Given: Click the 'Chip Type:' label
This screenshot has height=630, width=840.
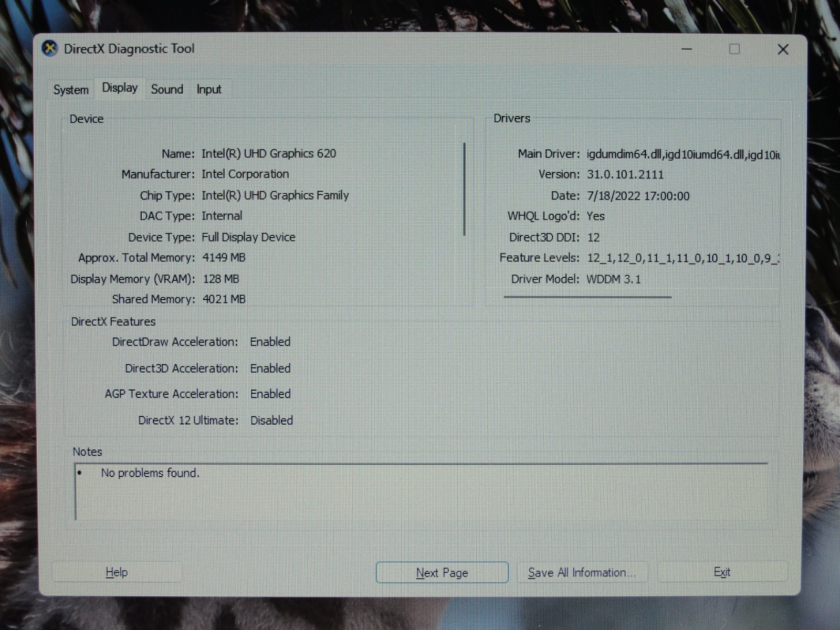Looking at the screenshot, I should click(x=167, y=196).
